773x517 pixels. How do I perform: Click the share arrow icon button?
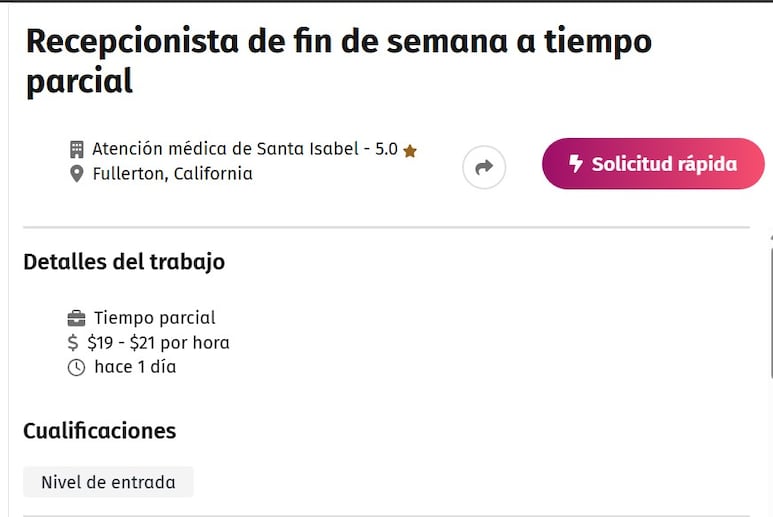coord(484,167)
